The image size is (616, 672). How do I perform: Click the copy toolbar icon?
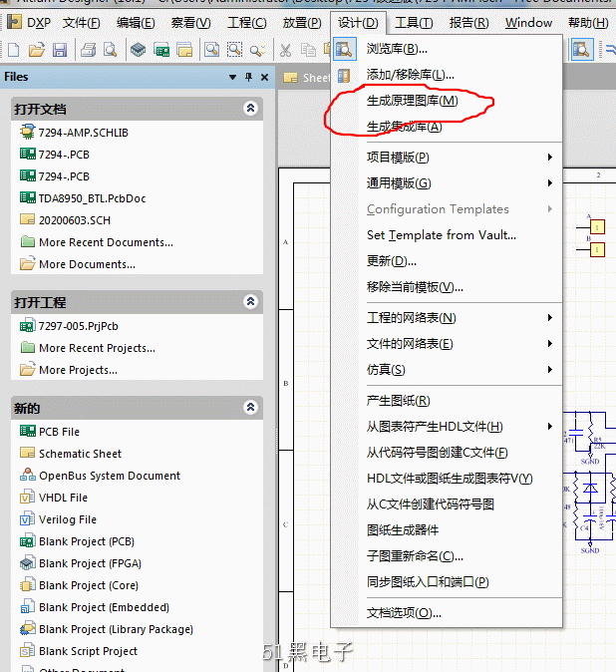pyautogui.click(x=308, y=50)
